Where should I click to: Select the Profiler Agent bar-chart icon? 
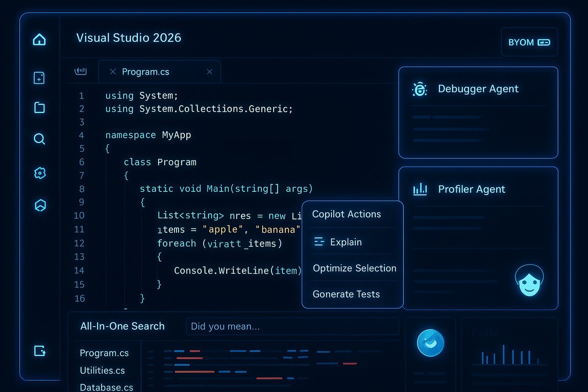419,189
